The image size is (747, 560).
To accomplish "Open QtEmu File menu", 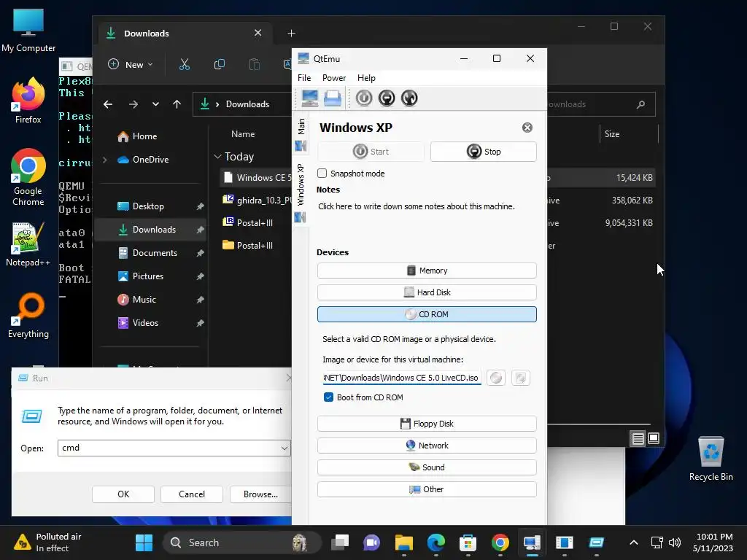I will 304,77.
